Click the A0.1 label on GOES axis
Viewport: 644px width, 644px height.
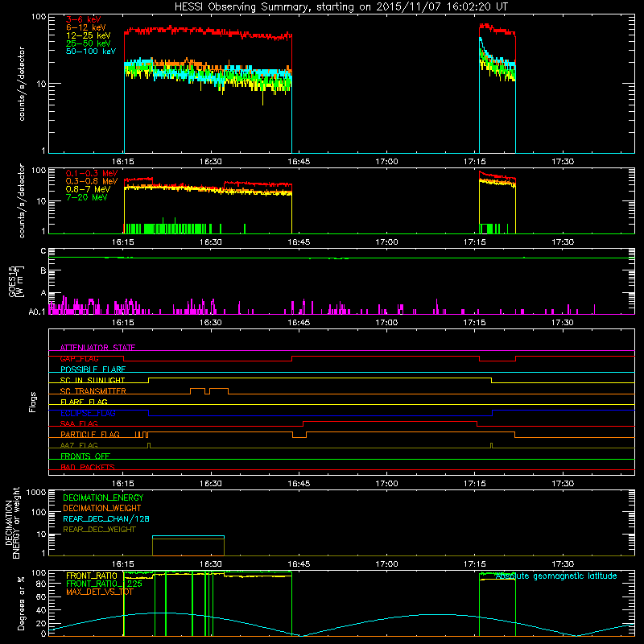[37, 312]
